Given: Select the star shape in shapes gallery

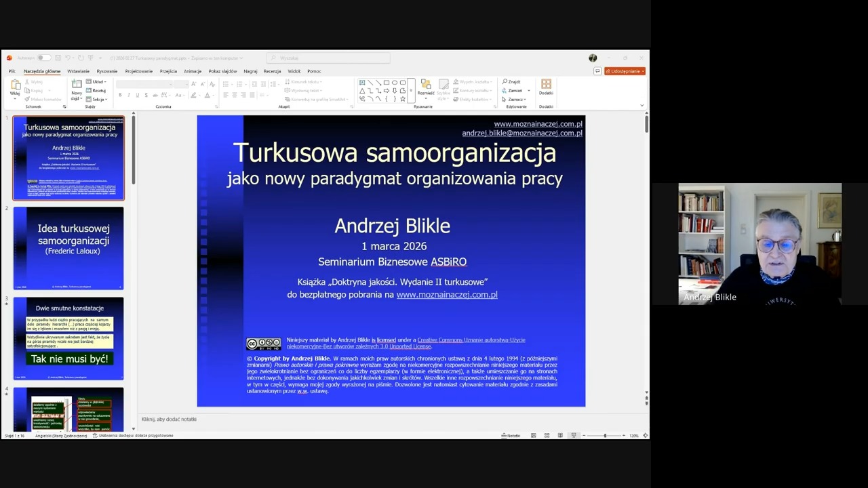Looking at the screenshot, I should pos(403,99).
